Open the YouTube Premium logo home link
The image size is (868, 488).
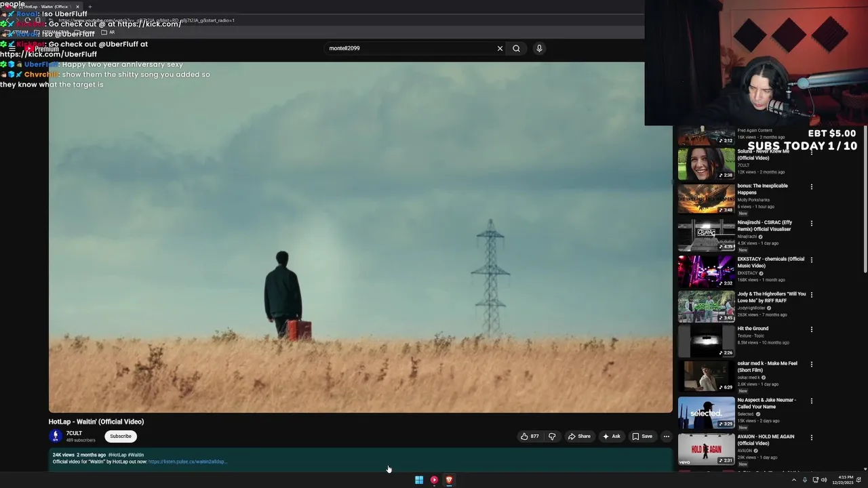coord(42,49)
